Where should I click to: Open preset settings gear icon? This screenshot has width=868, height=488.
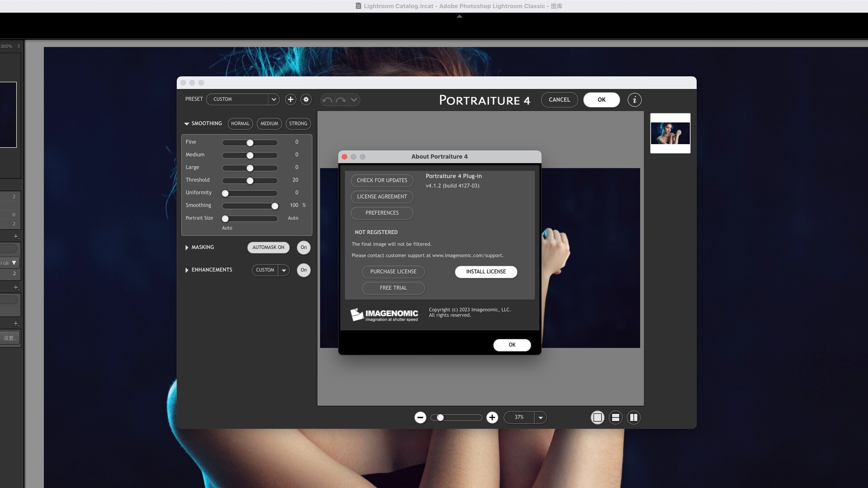pos(306,99)
